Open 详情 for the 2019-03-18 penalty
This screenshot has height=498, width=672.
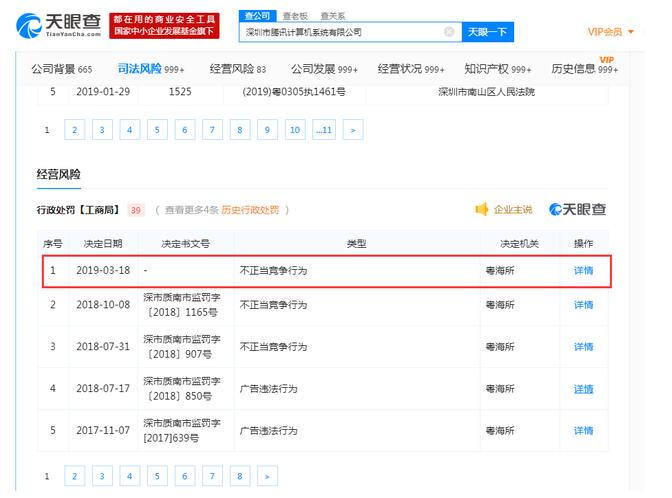coord(583,271)
